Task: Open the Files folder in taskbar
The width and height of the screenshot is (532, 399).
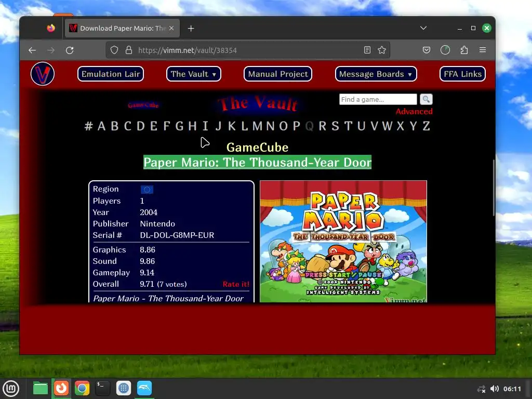Action: pos(41,388)
